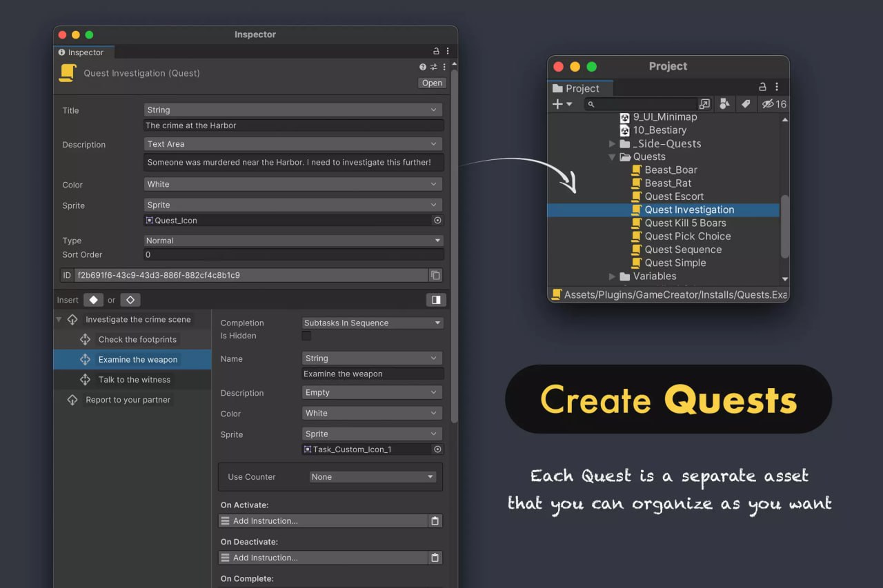This screenshot has height=588, width=883.
Task: Open the White color field under Color
Action: [293, 184]
